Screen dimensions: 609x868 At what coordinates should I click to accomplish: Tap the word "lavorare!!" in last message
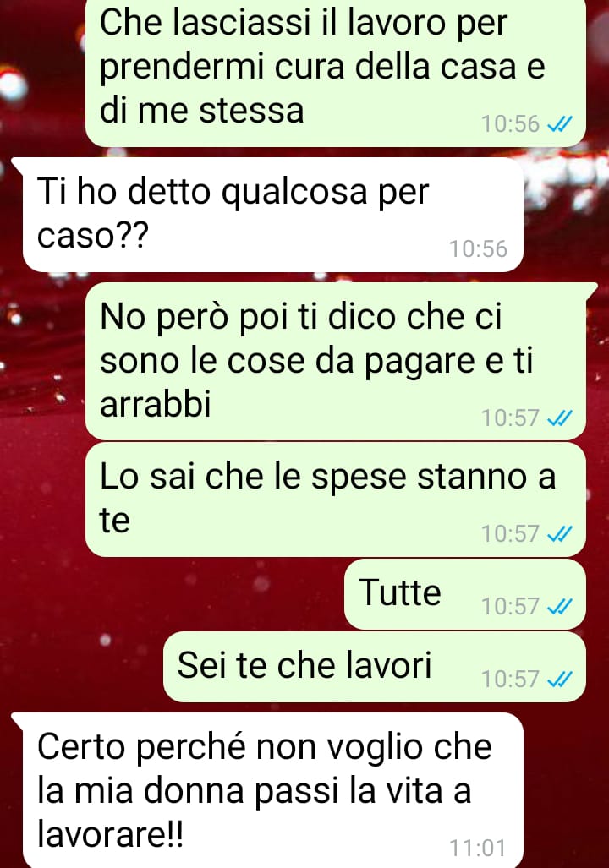(x=110, y=833)
